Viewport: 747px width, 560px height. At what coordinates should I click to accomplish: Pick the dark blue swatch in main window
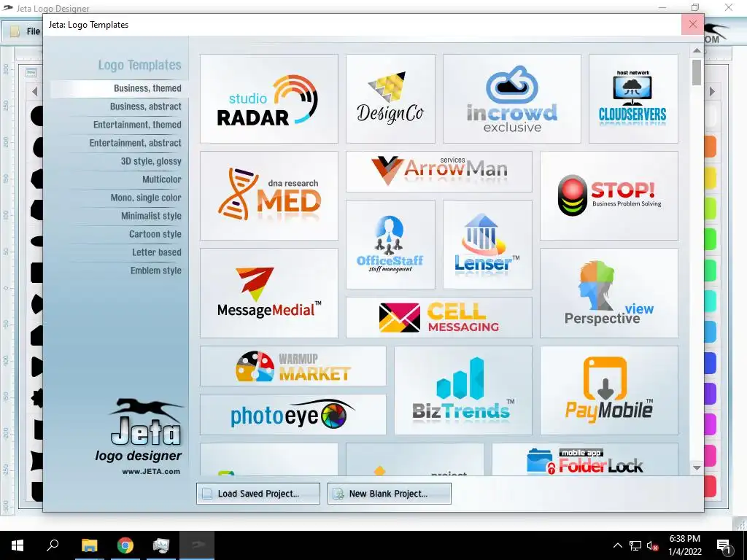pyautogui.click(x=710, y=363)
